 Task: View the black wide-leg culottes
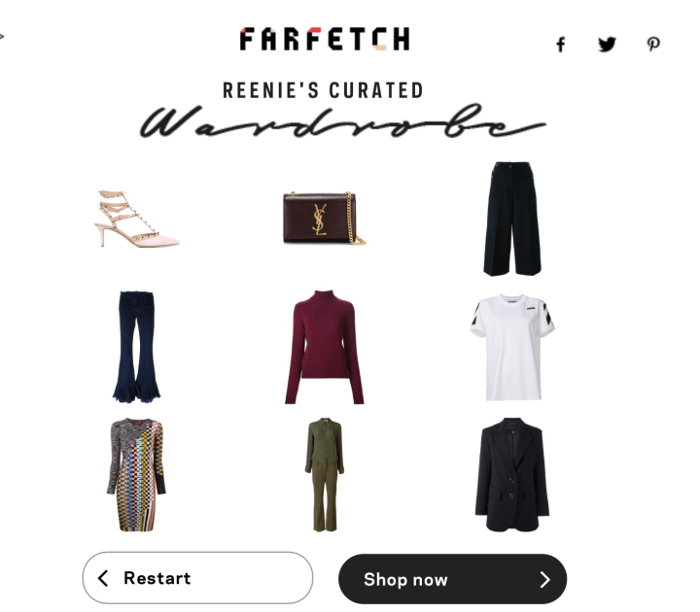click(x=512, y=219)
